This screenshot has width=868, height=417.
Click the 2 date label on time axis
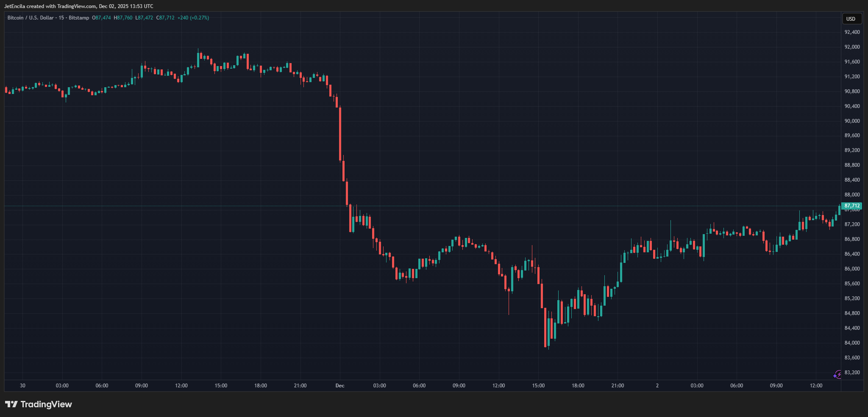click(657, 386)
